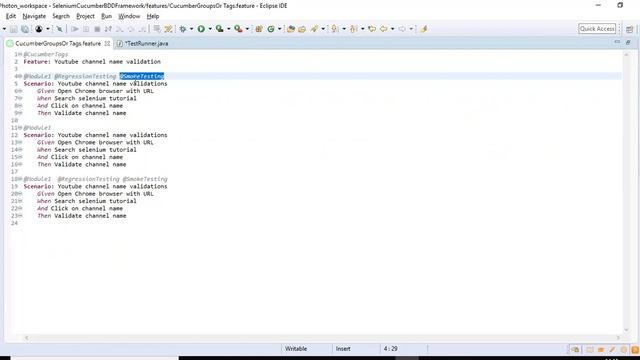Click the Suspend debug icon
The width and height of the screenshot is (640, 360).
click(x=86, y=29)
